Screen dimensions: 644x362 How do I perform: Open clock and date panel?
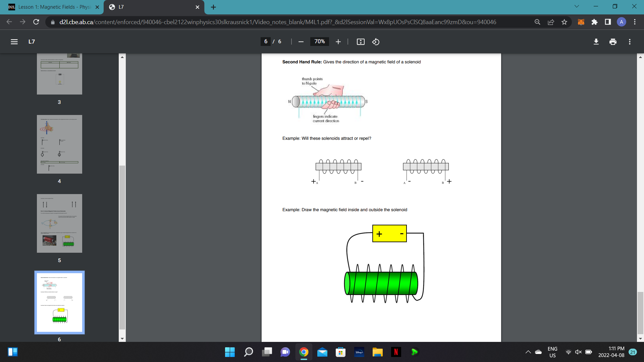pos(611,352)
